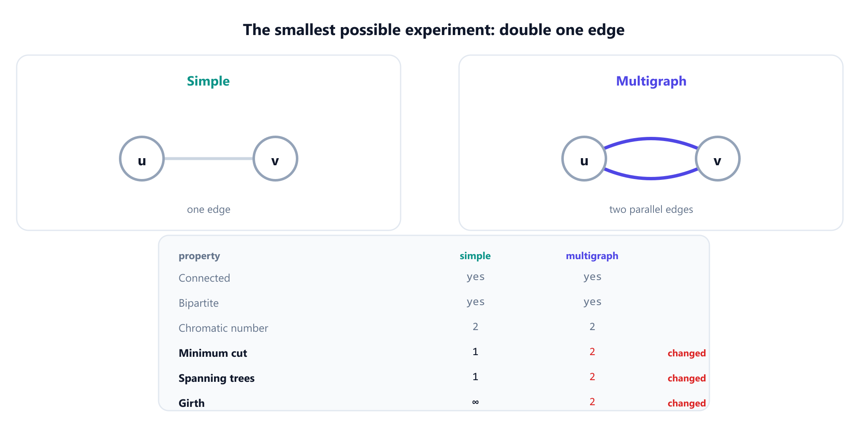Click the 'one edge' caption

click(209, 209)
